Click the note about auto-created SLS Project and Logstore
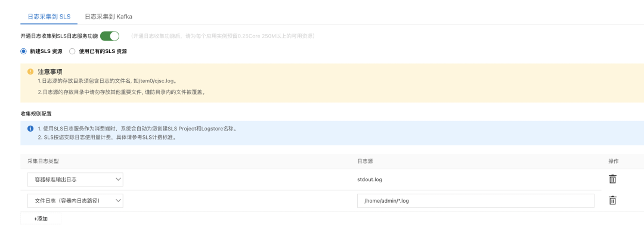Viewport: 644px width, 233px height. 138,129
